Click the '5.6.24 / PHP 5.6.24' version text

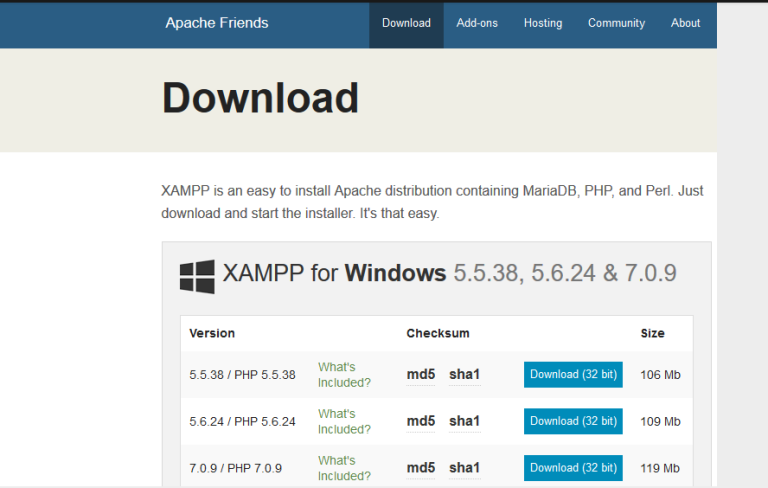click(x=242, y=421)
